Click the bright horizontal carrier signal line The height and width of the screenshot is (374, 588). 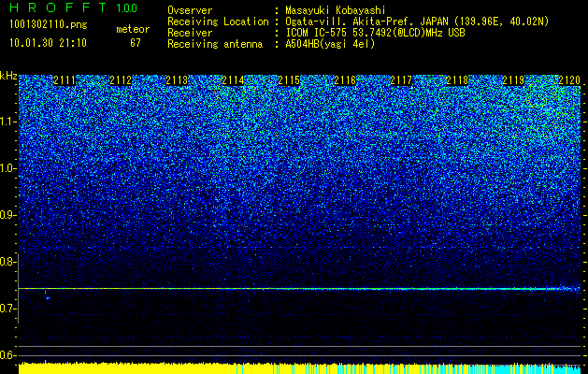299,289
